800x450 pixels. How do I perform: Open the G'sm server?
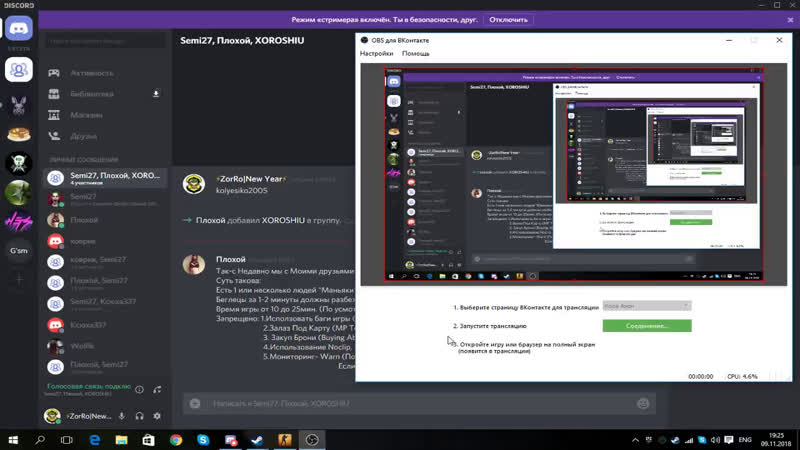19,251
